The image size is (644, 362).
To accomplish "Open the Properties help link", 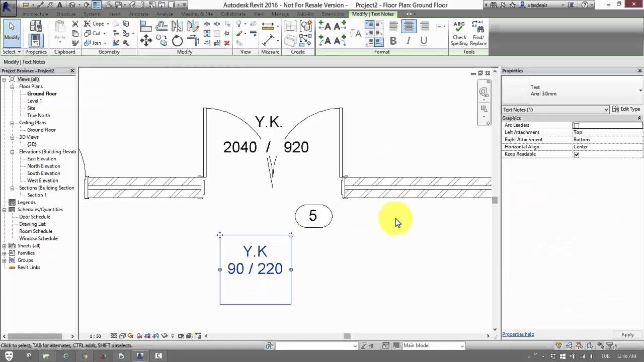I will coord(518,334).
